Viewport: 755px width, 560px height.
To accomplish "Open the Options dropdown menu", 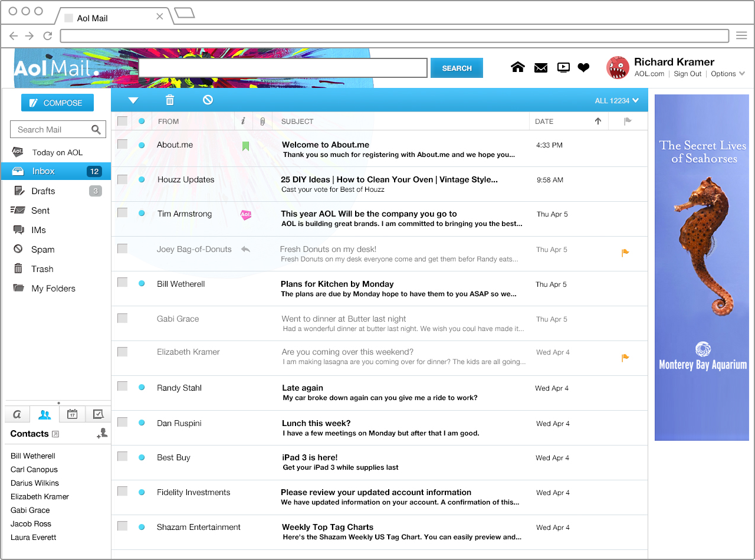I will coord(728,74).
